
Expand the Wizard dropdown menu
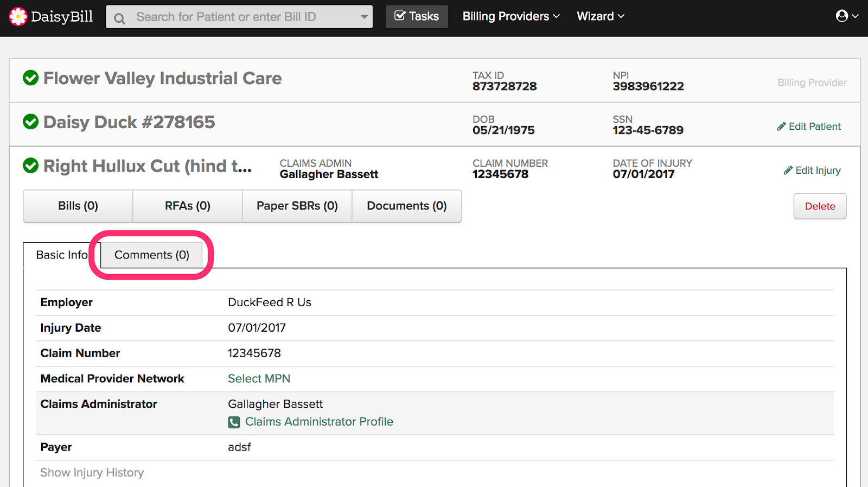pyautogui.click(x=601, y=16)
